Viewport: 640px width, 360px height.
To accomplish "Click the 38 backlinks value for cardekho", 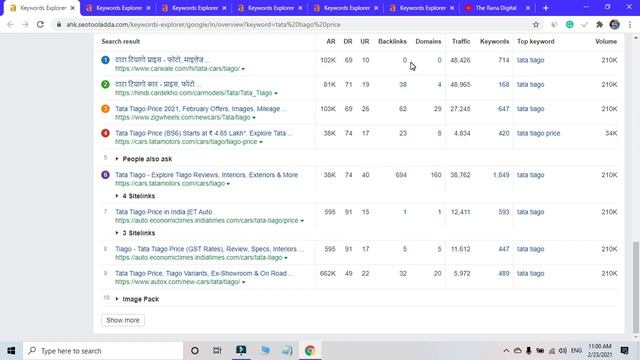I will pyautogui.click(x=403, y=84).
